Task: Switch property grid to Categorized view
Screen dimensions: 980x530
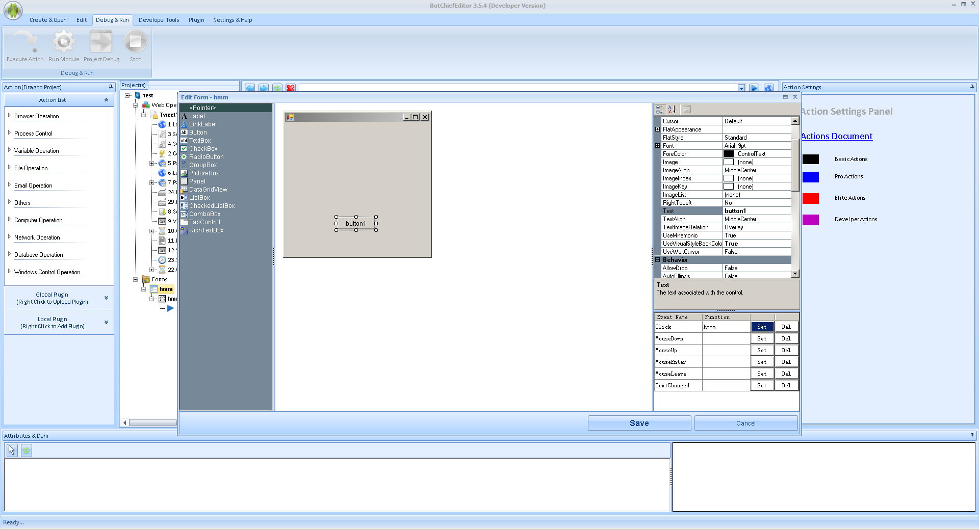Action: (660, 110)
